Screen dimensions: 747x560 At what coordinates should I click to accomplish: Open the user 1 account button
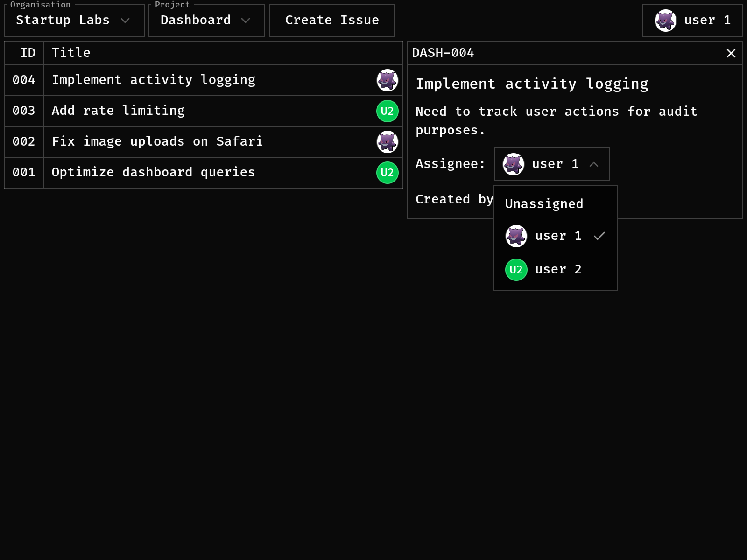point(692,21)
